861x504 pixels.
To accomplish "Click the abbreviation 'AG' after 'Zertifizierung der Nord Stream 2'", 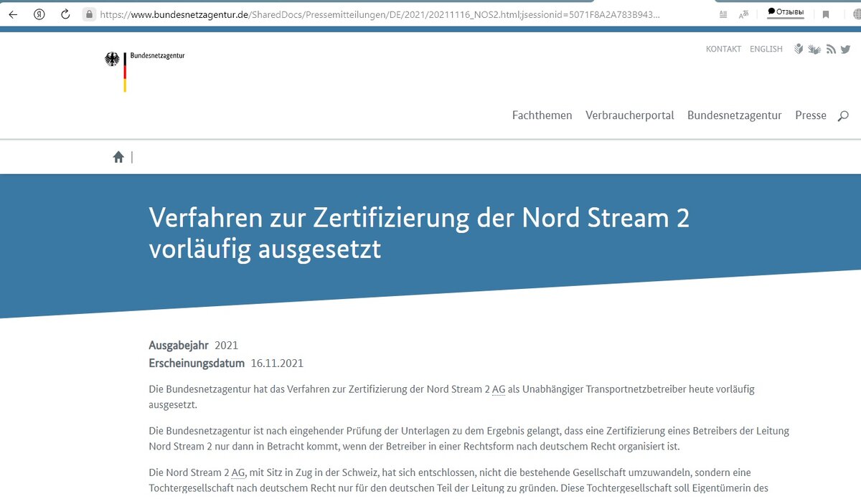I will pyautogui.click(x=499, y=389).
